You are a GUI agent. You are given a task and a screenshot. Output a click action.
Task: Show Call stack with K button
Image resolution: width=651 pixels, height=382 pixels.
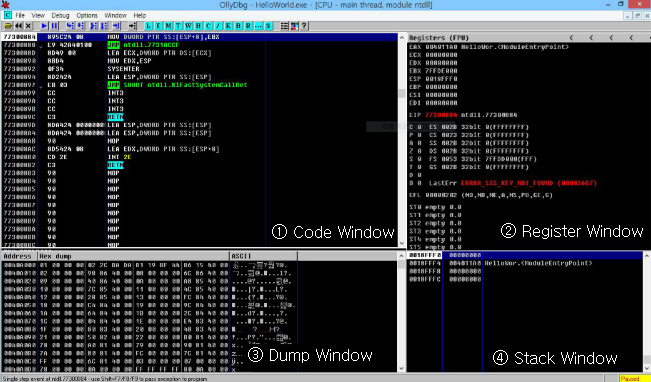pyautogui.click(x=228, y=26)
